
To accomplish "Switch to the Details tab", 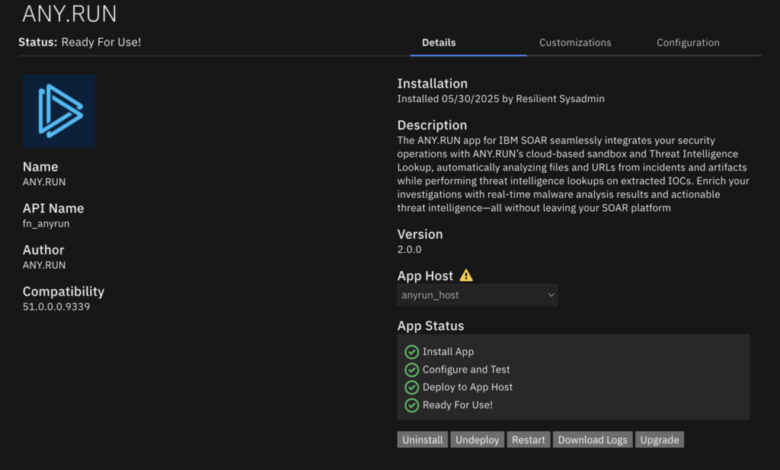I will [x=439, y=43].
